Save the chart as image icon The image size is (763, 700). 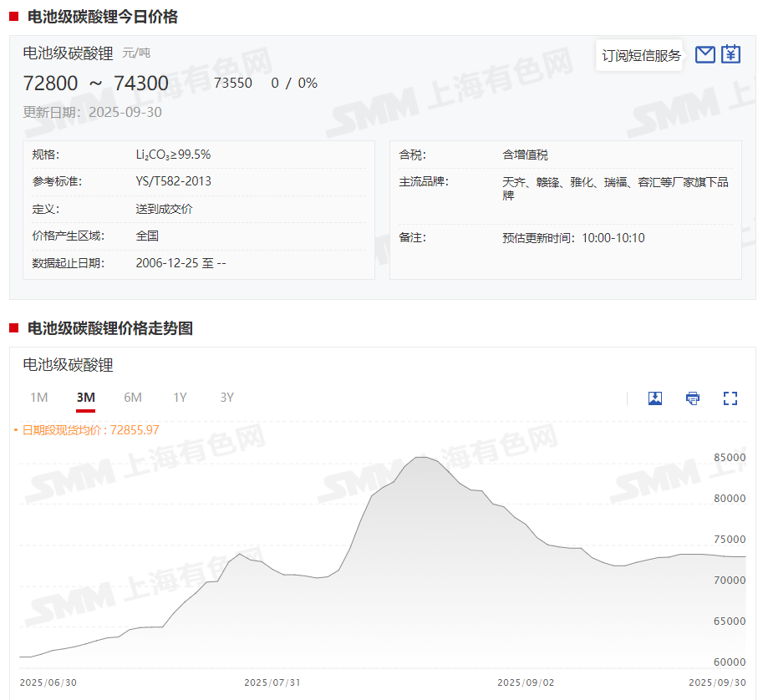655,398
